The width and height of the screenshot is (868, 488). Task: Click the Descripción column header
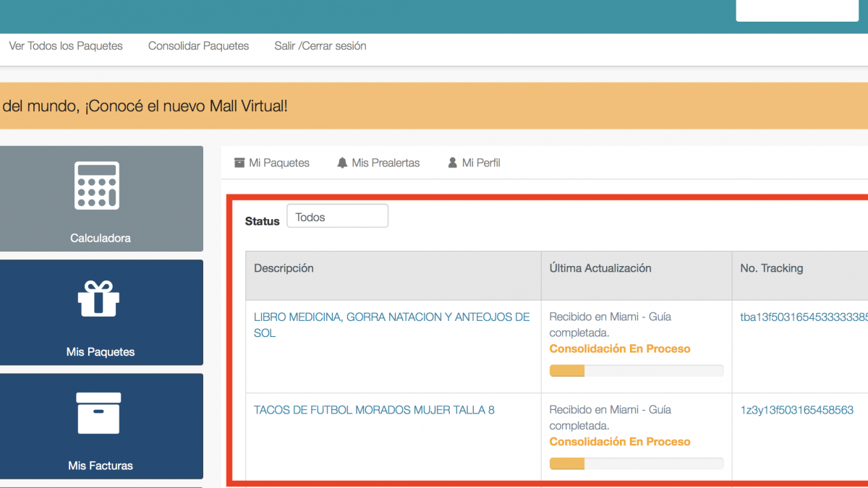coord(284,268)
